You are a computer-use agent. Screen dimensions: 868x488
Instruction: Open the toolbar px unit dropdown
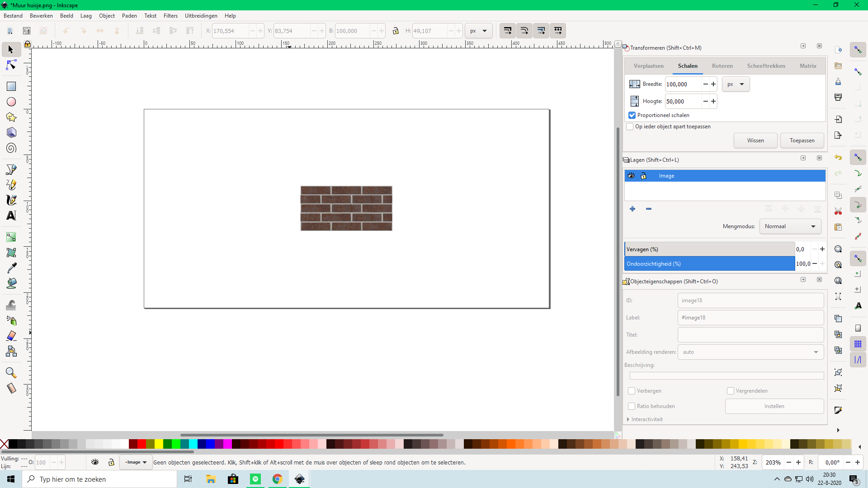pyautogui.click(x=478, y=31)
